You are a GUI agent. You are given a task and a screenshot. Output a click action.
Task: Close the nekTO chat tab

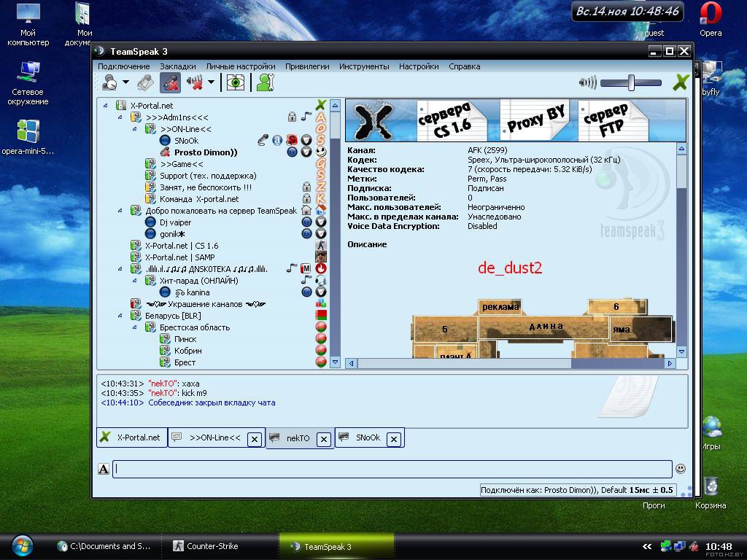coord(324,439)
